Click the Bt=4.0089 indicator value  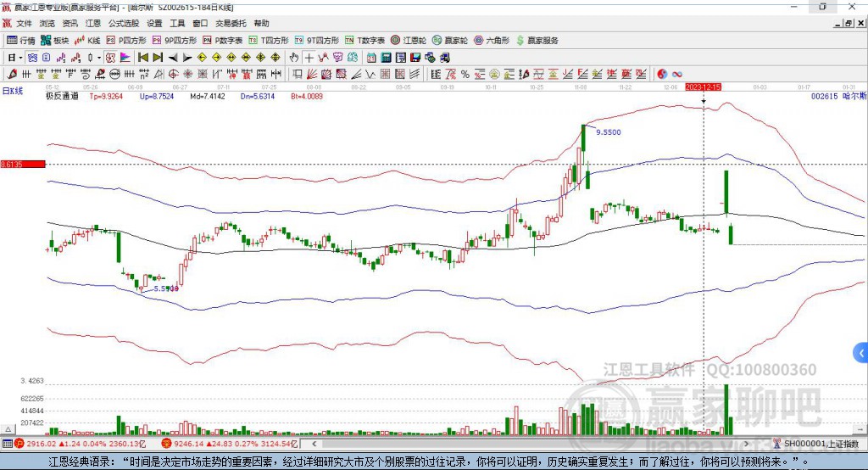[x=307, y=97]
